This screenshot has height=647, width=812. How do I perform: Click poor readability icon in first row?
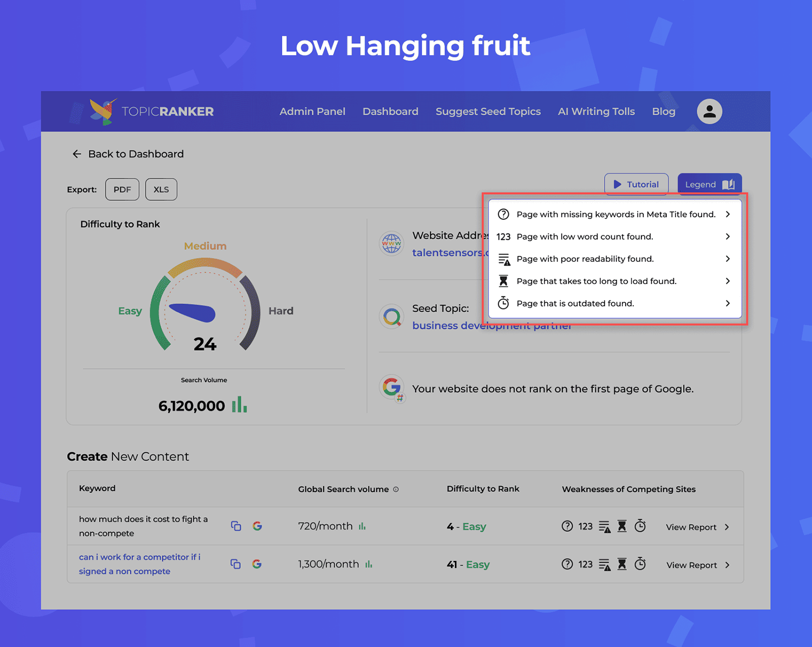point(605,526)
